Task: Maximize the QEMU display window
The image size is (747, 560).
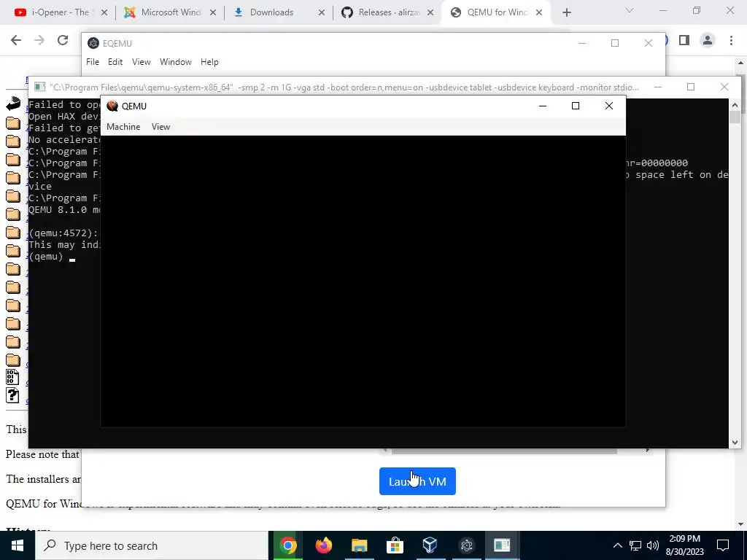Action: 576,106
